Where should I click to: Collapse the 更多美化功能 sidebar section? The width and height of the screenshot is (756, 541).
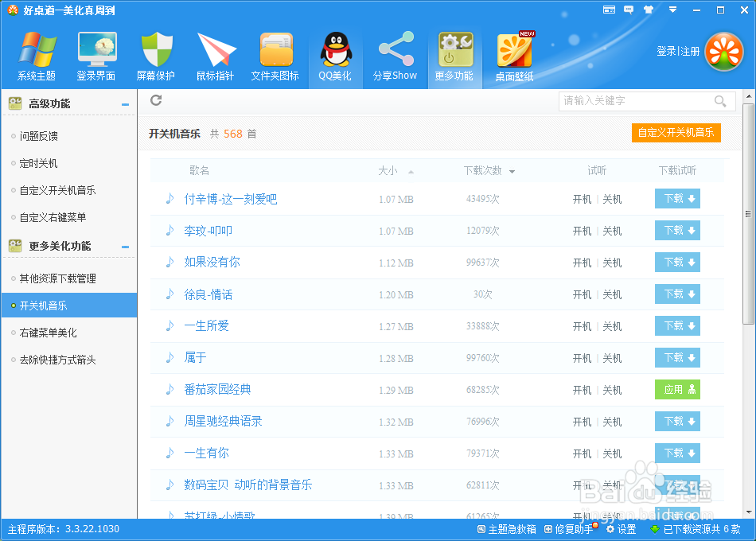(x=126, y=246)
